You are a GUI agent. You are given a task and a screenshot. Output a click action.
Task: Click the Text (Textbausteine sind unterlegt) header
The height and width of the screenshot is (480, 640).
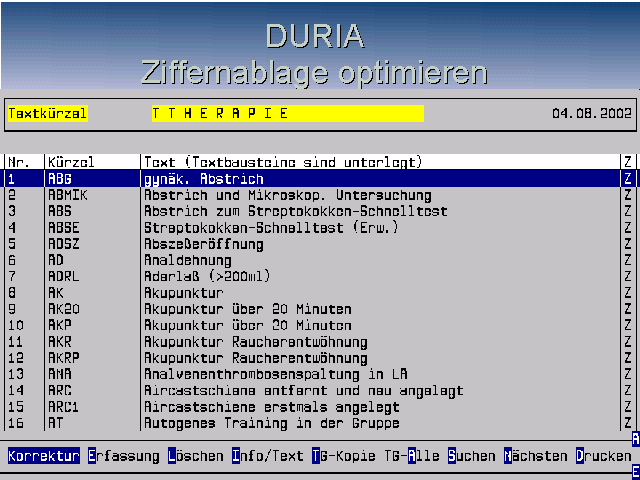pyautogui.click(x=283, y=162)
